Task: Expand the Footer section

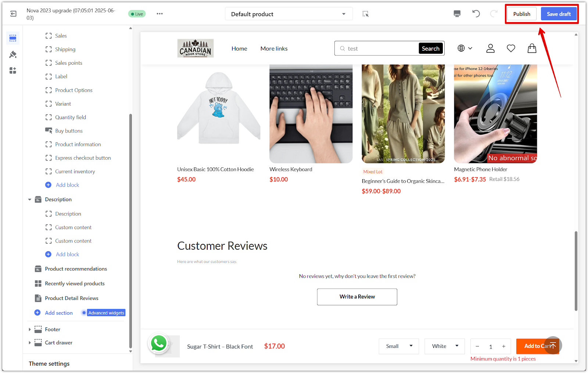Action: [30, 329]
